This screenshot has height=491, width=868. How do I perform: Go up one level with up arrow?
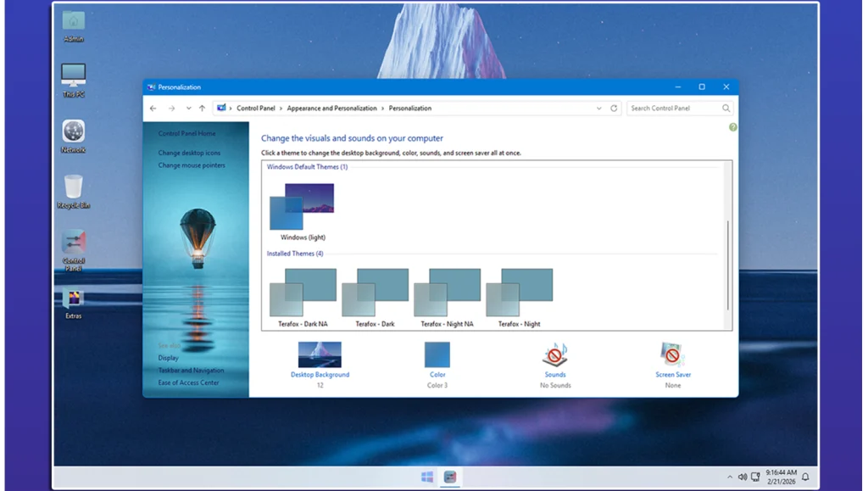pyautogui.click(x=202, y=109)
